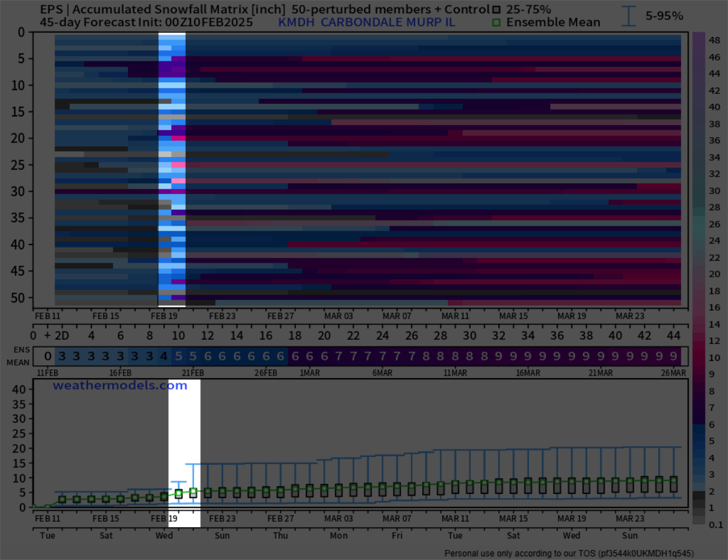Click the Wed day label on bottom axis
The height and width of the screenshot is (560, 728).
(x=164, y=536)
